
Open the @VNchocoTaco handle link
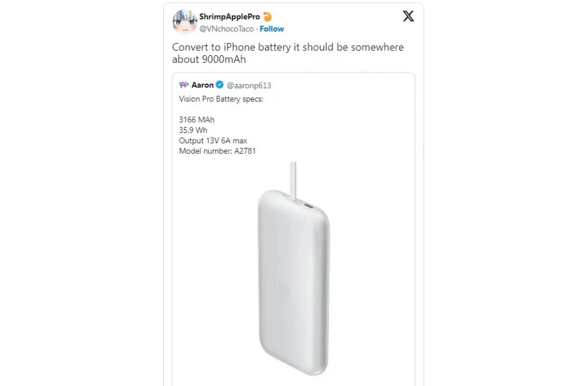226,29
